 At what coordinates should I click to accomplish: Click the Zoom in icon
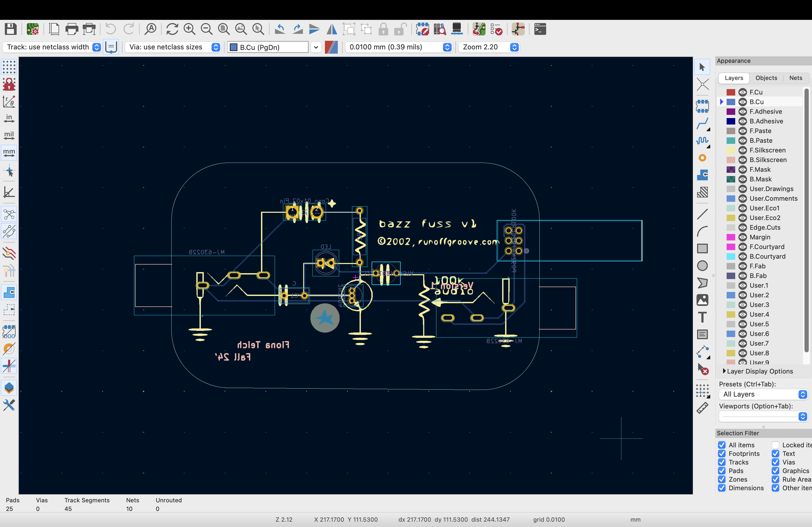pyautogui.click(x=189, y=29)
